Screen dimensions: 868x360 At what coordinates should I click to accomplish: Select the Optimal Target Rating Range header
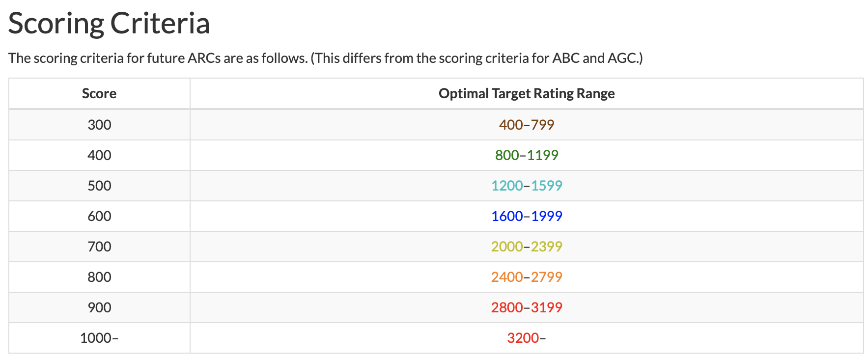coord(526,93)
